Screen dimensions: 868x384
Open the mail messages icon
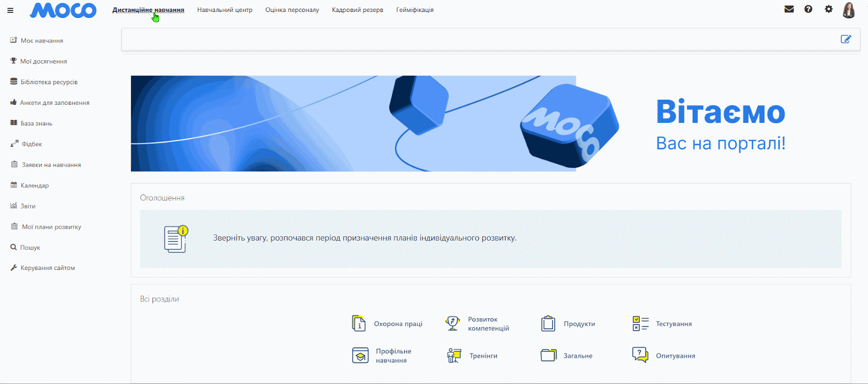click(789, 9)
